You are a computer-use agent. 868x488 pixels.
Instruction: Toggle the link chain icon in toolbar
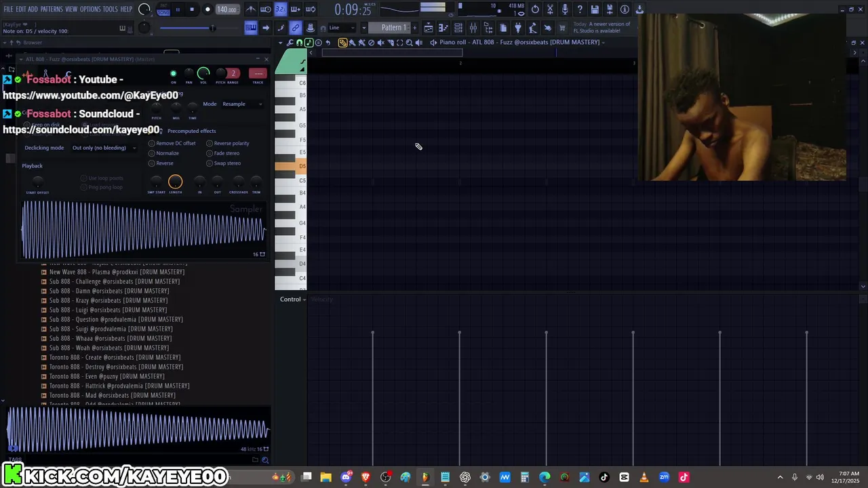pos(296,28)
